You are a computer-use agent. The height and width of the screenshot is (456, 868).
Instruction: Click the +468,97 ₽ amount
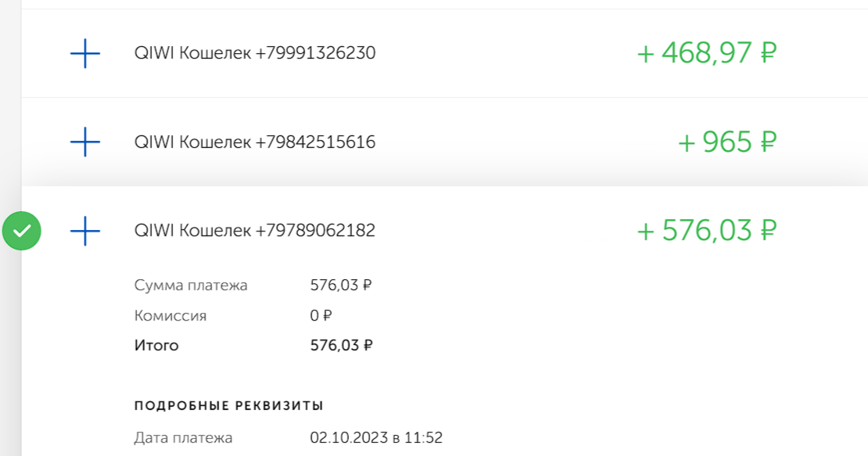point(707,53)
